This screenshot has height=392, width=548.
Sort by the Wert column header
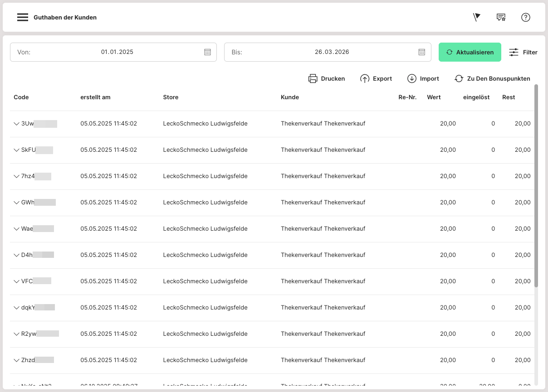tap(434, 97)
